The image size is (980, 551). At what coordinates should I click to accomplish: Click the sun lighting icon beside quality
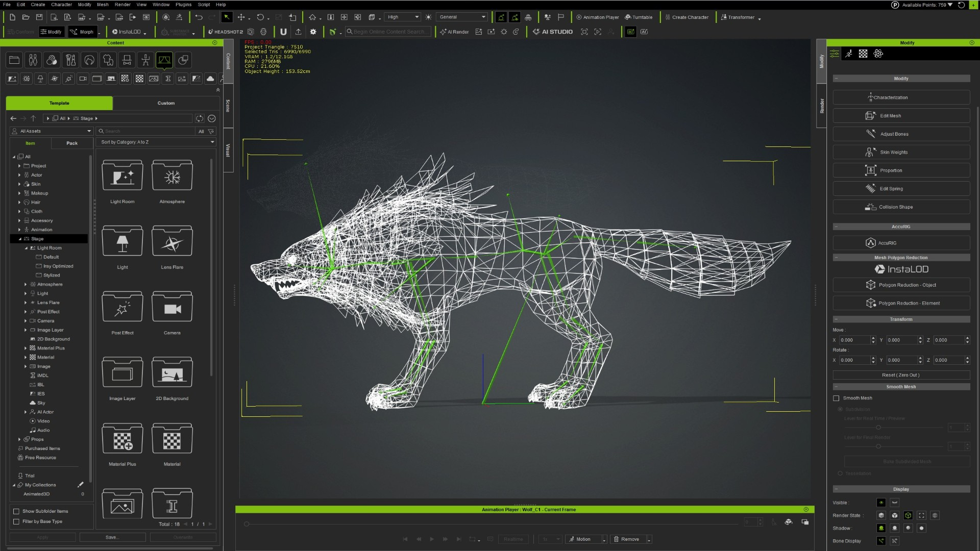click(428, 17)
